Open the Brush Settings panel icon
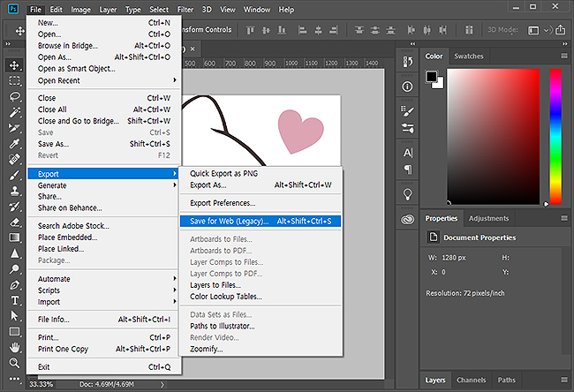The height and width of the screenshot is (392, 574). click(x=407, y=111)
